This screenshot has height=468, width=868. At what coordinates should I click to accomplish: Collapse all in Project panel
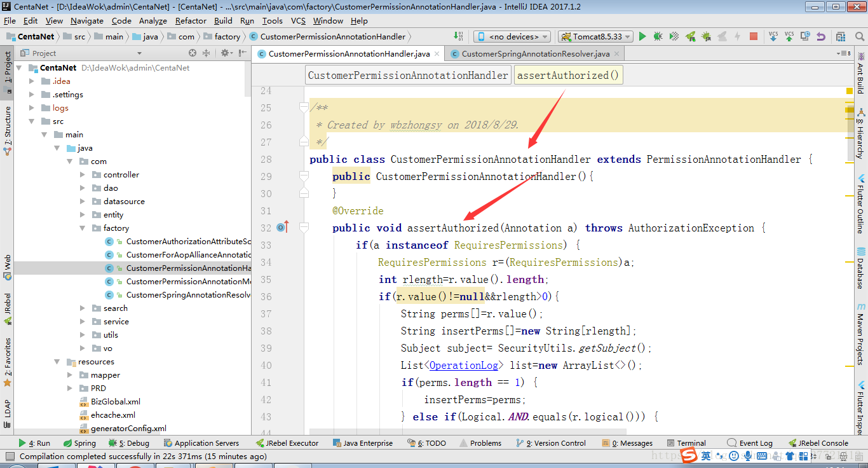pyautogui.click(x=206, y=53)
